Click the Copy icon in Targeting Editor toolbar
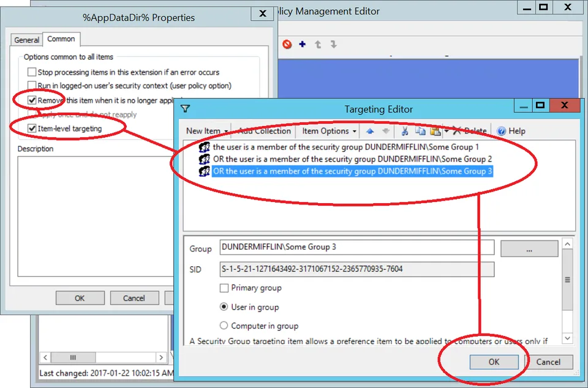This screenshot has width=588, height=388. click(420, 131)
